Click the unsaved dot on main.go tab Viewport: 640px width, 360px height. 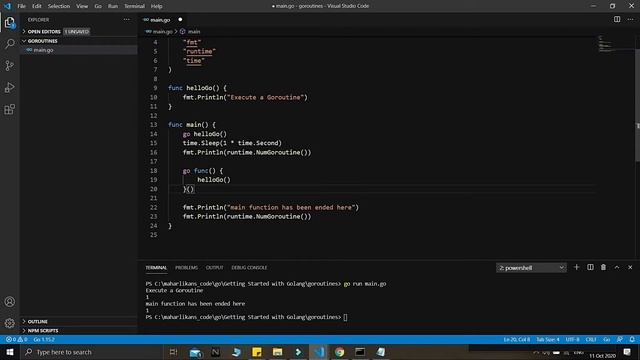(x=180, y=20)
